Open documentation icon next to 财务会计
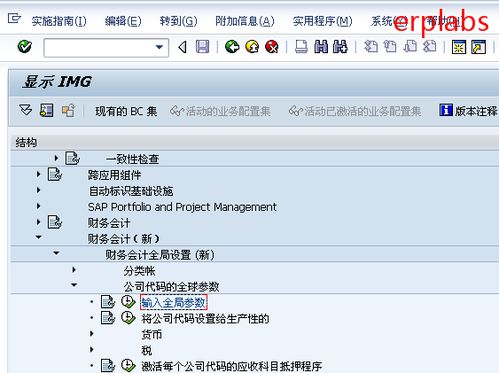This screenshot has width=499, height=373. tap(55, 222)
